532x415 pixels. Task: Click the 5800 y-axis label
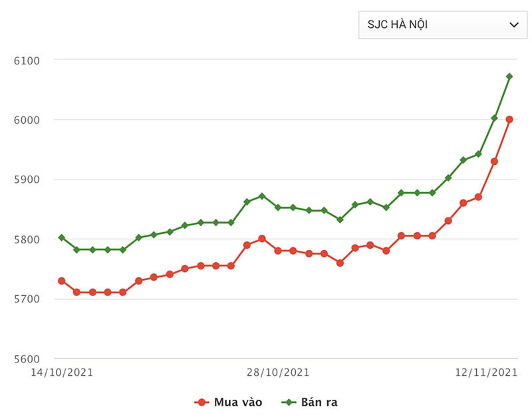point(27,239)
